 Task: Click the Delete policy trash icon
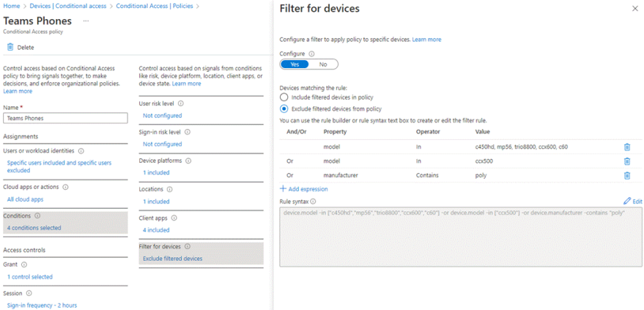(x=10, y=48)
